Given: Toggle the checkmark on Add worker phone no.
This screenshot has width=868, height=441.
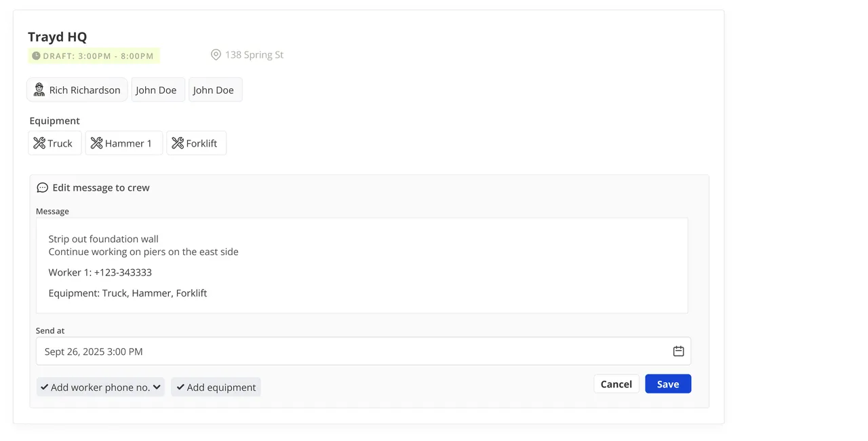Looking at the screenshot, I should point(44,387).
